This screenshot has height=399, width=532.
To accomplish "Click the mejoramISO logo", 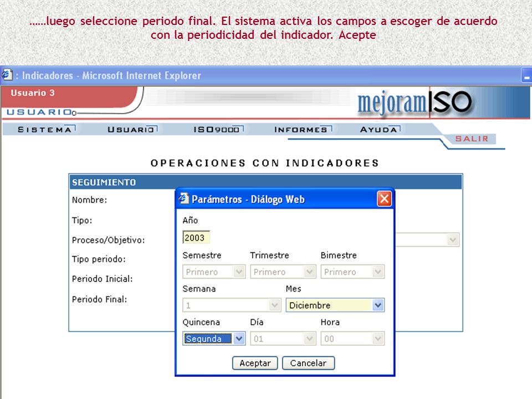I will pyautogui.click(x=415, y=102).
